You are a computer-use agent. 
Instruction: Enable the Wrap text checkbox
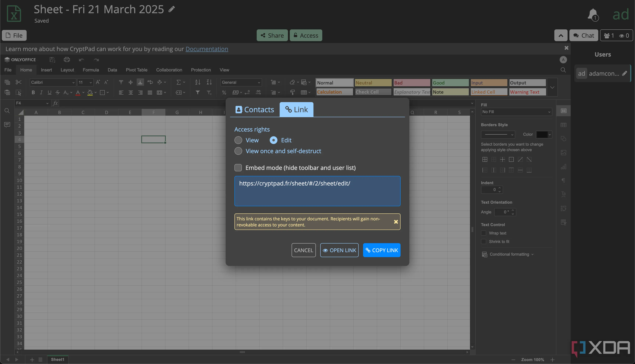pyautogui.click(x=484, y=233)
